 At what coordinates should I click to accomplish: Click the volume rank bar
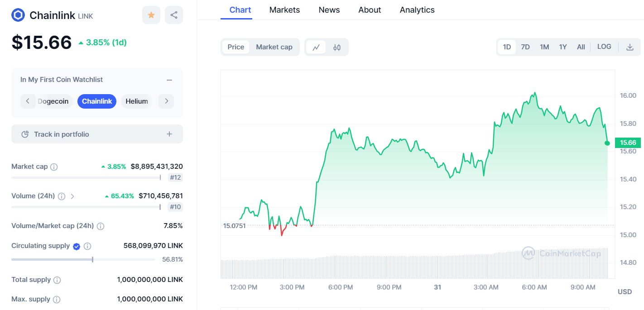(86, 207)
